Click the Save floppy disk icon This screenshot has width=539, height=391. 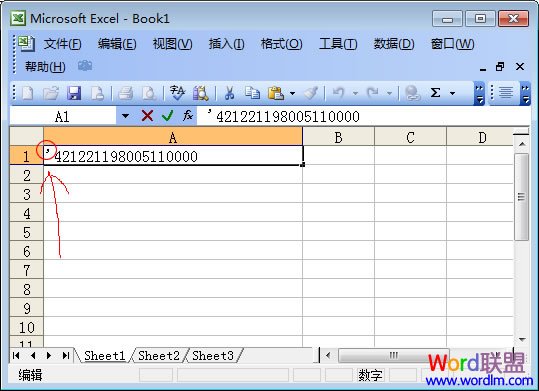74,93
